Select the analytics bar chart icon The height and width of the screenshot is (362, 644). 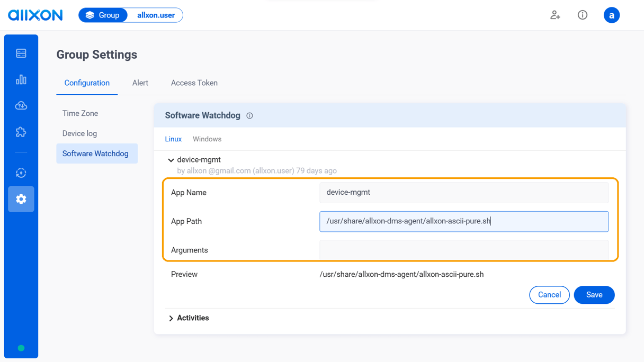pyautogui.click(x=21, y=79)
